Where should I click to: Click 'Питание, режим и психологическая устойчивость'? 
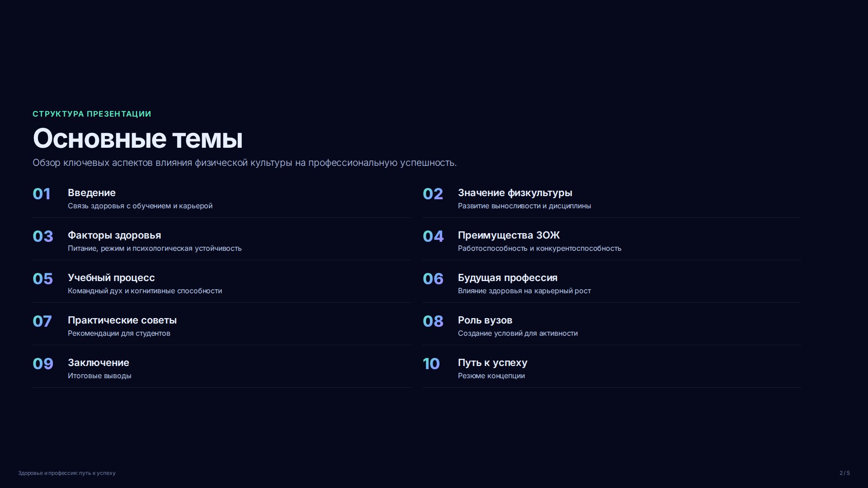(x=155, y=249)
